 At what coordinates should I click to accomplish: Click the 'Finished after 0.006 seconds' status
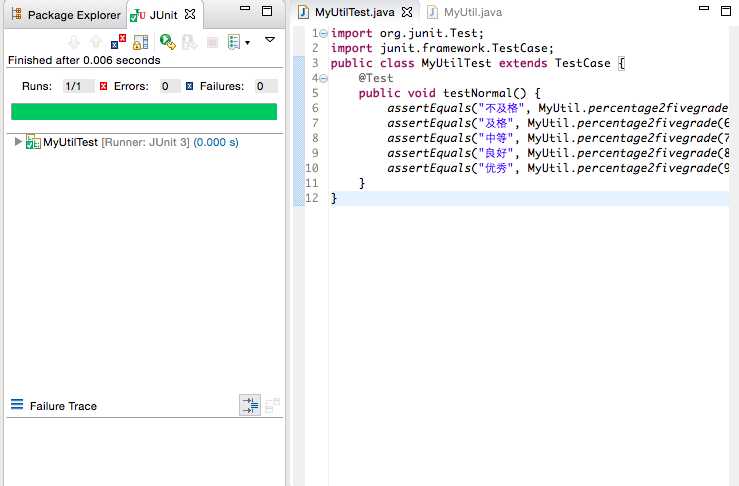point(84,60)
